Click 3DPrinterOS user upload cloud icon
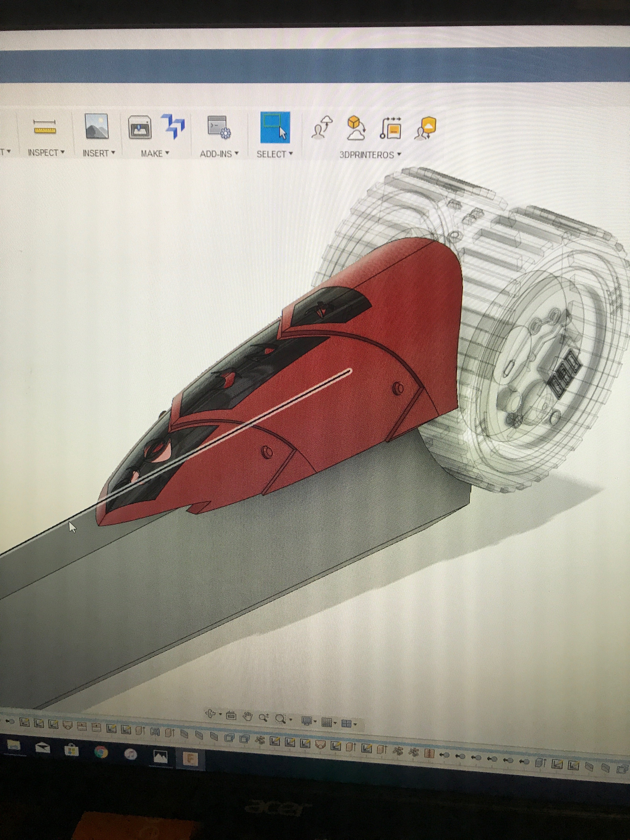The height and width of the screenshot is (840, 630). tap(322, 127)
